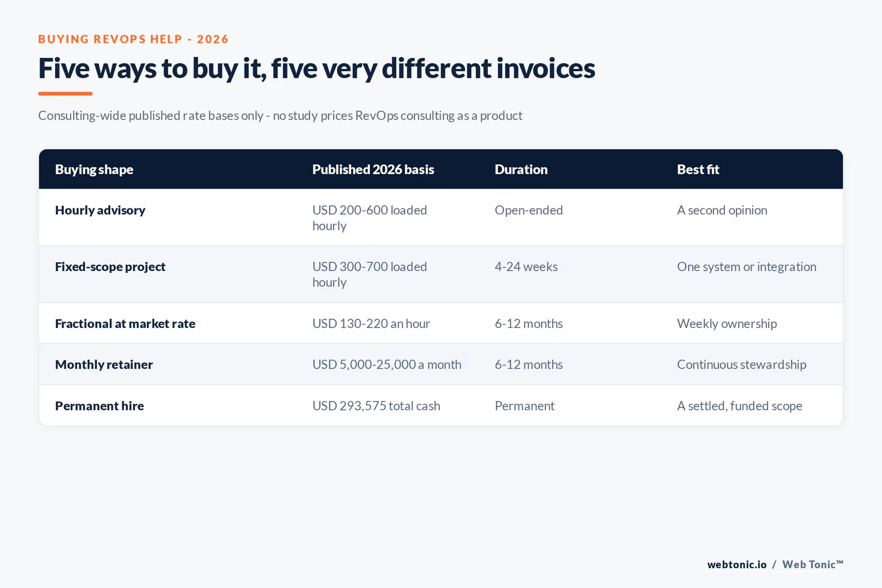Click the 'Weekly ownership' cell
Viewport: 882px width, 588px height.
point(727,323)
